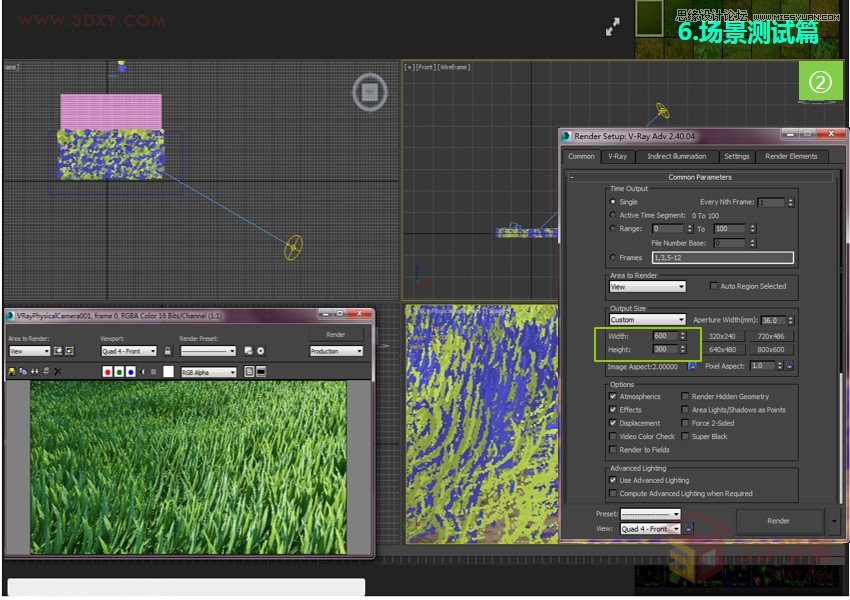Screen dimensions: 850x600
Task: Click the white color swatch in frame buffer
Action: click(166, 372)
